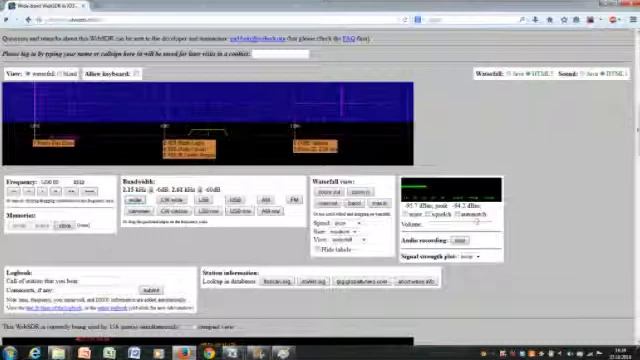Click the Frequency kHz input field

point(55,182)
